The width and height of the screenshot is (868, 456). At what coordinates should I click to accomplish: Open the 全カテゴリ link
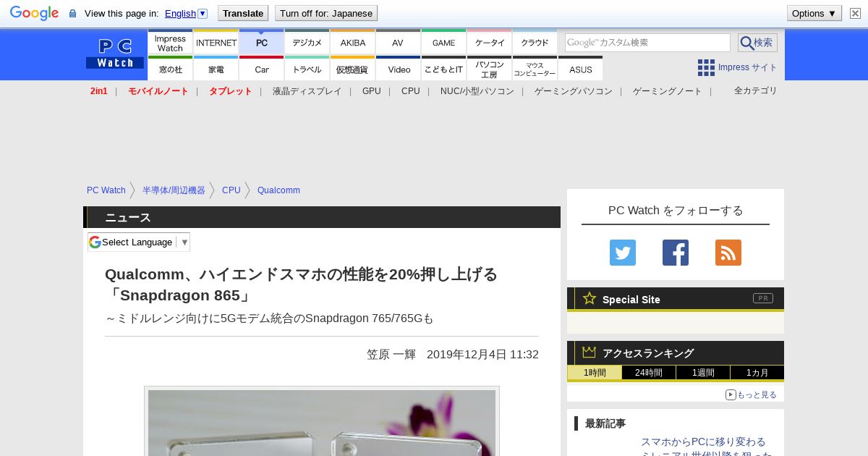[755, 90]
